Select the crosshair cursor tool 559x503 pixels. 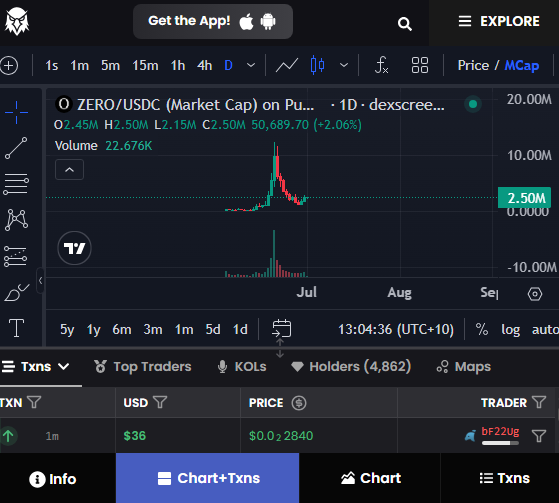pyautogui.click(x=16, y=112)
